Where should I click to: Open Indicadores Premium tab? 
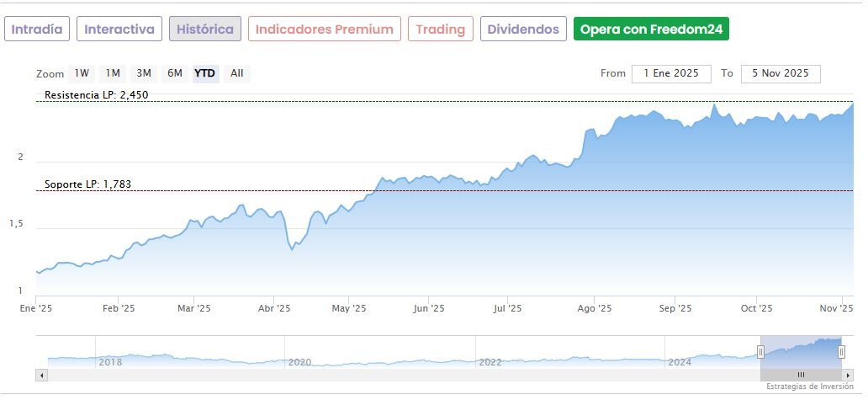325,29
